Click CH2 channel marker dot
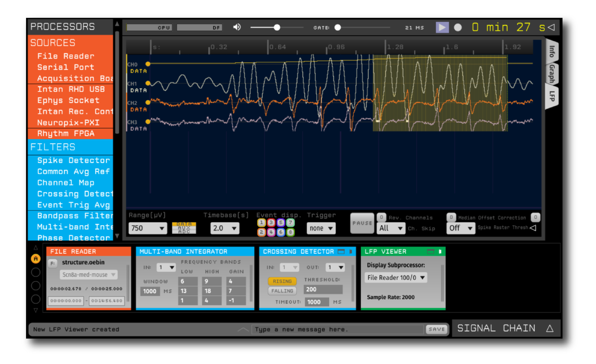The image size is (596, 364). pyautogui.click(x=148, y=102)
